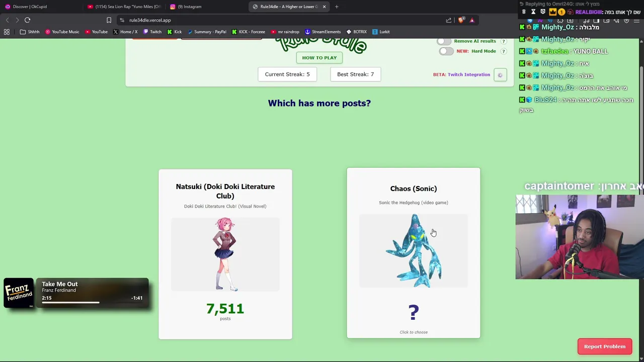Open the Summary - PayPal bookmark
The image size is (644, 362).
point(207,32)
